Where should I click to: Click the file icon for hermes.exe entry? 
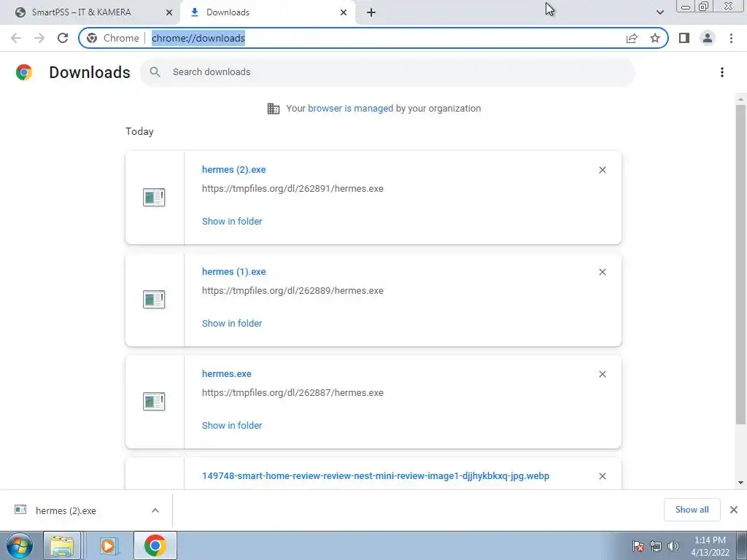154,401
